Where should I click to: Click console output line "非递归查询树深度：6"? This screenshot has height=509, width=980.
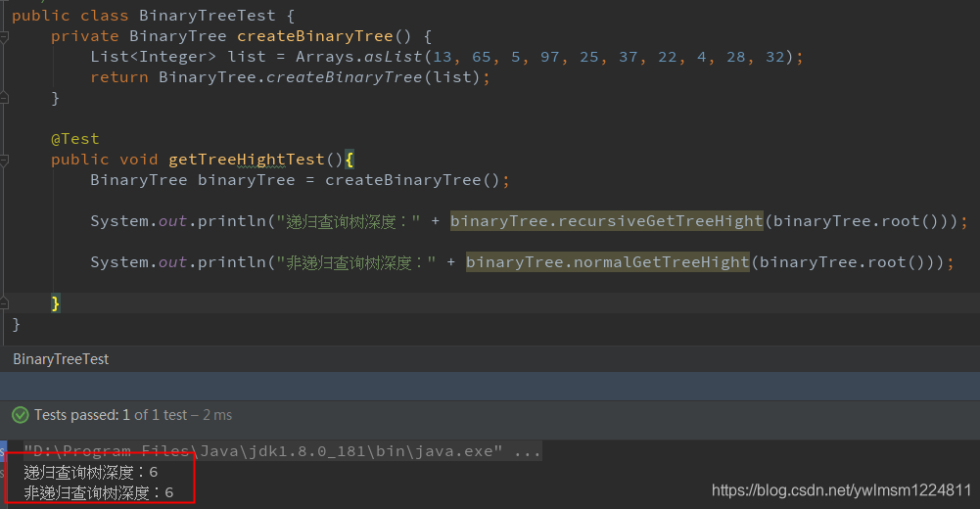[99, 492]
